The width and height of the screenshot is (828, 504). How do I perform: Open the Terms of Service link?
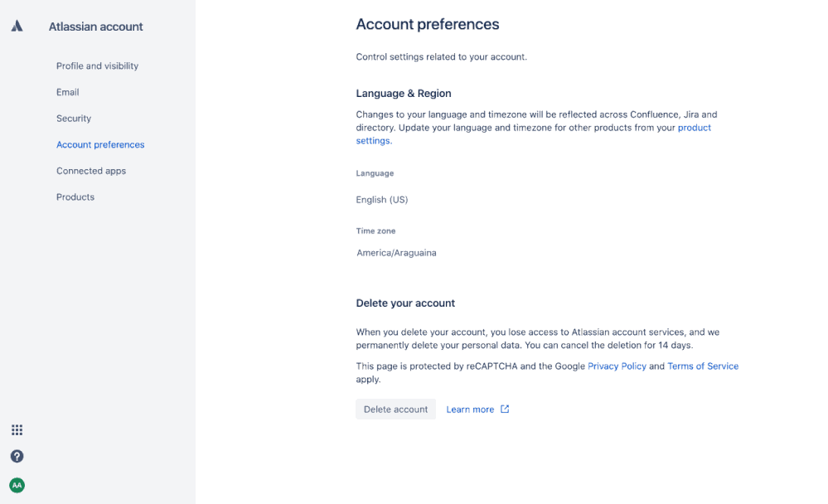click(x=703, y=366)
